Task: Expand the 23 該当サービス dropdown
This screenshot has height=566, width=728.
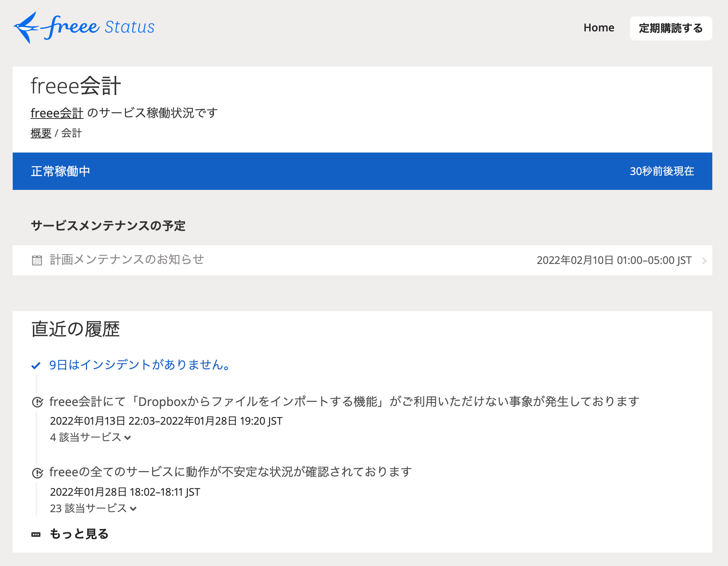Action: pos(93,508)
